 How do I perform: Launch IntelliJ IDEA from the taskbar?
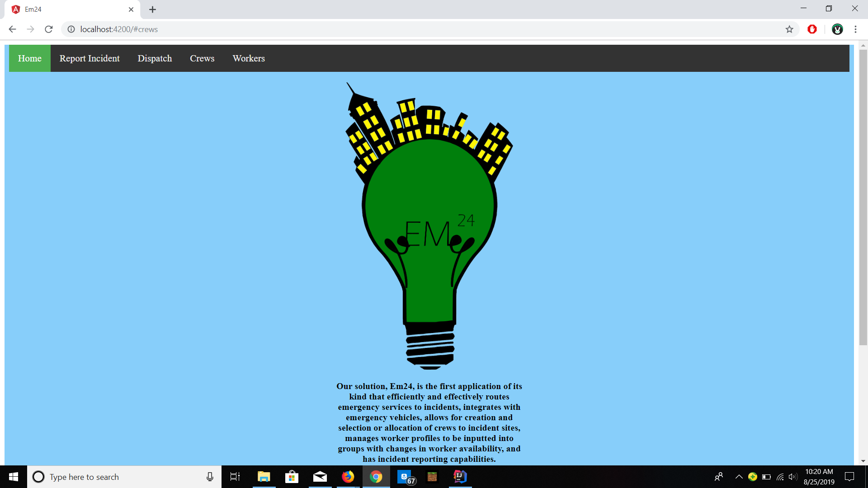point(460,477)
